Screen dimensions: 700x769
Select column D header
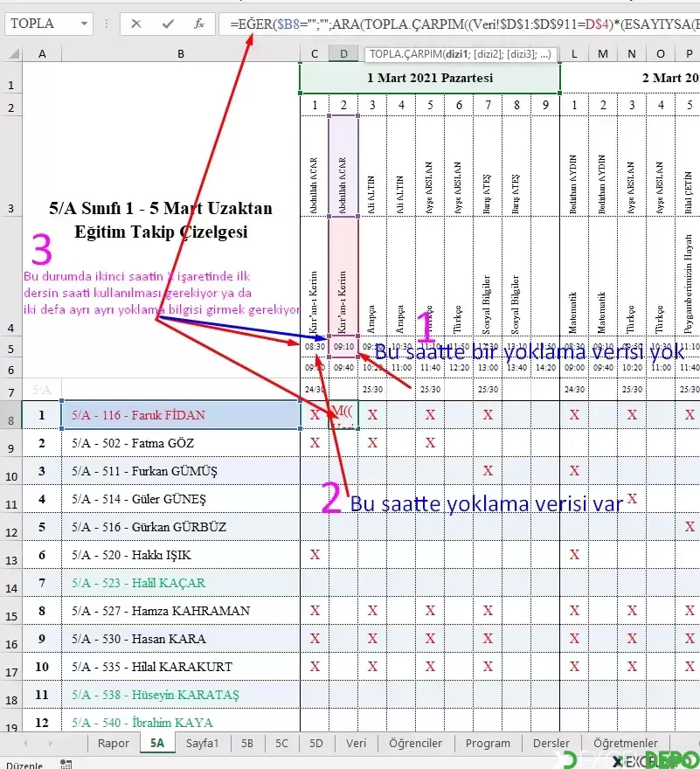343,53
